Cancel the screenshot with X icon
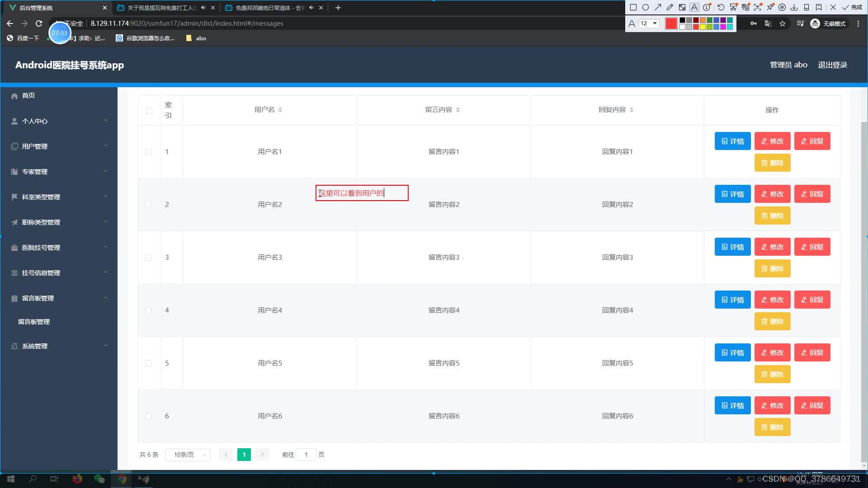 click(x=833, y=7)
